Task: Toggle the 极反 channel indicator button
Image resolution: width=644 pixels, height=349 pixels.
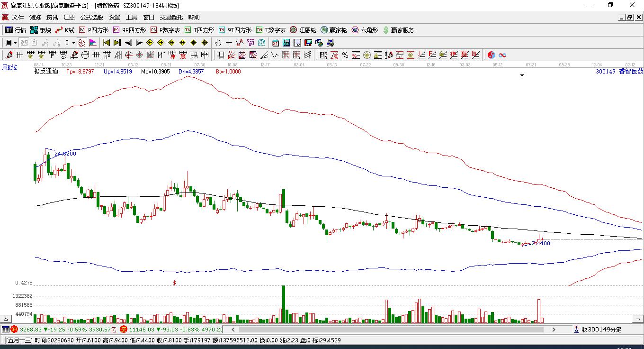Action: (82, 43)
